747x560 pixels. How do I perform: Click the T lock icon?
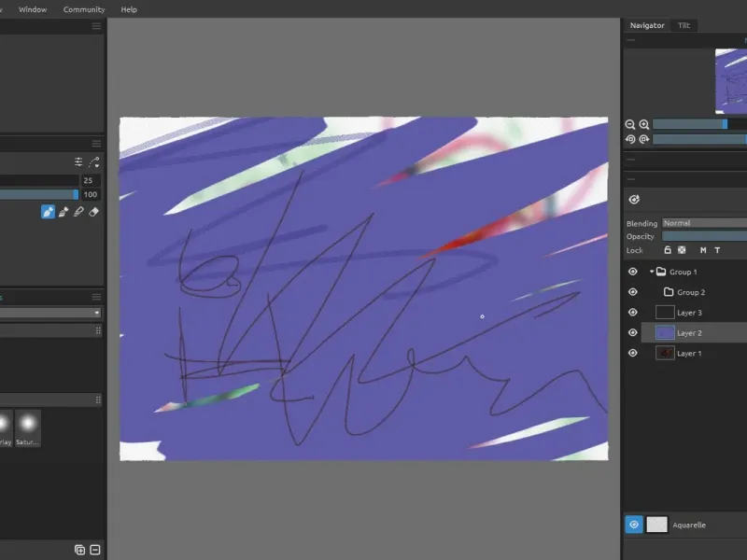pyautogui.click(x=717, y=250)
